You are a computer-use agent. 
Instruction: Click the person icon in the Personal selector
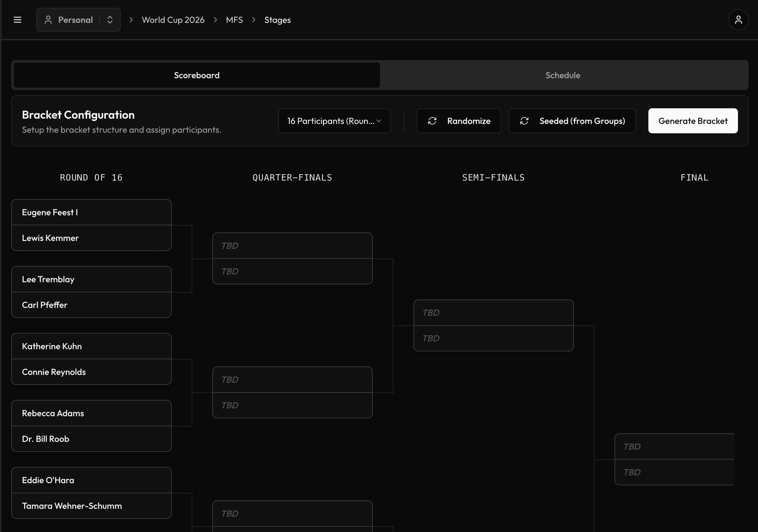pos(48,20)
